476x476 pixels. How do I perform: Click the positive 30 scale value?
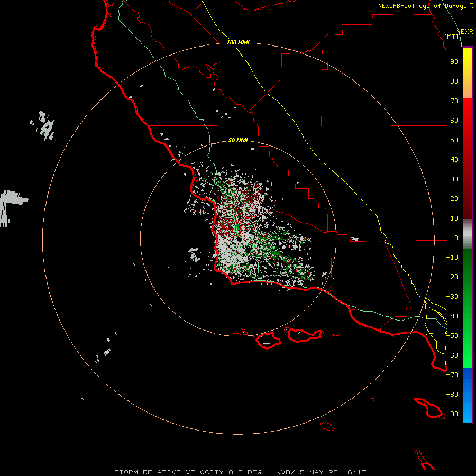pos(454,179)
